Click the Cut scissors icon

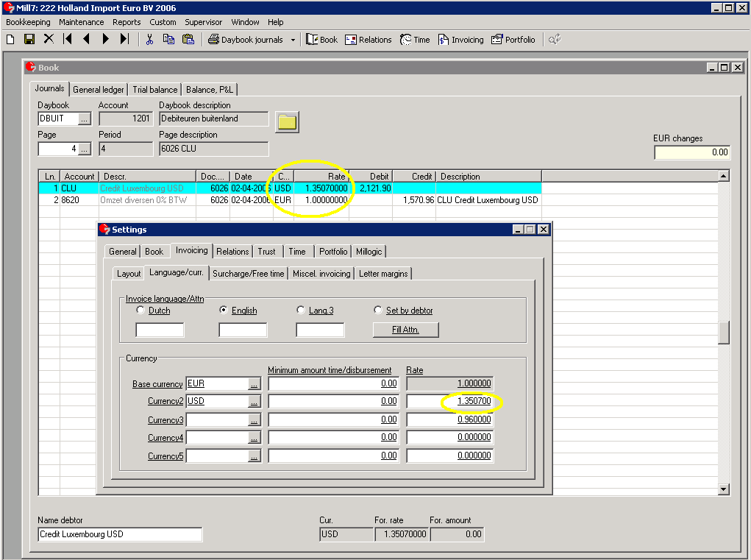(149, 39)
